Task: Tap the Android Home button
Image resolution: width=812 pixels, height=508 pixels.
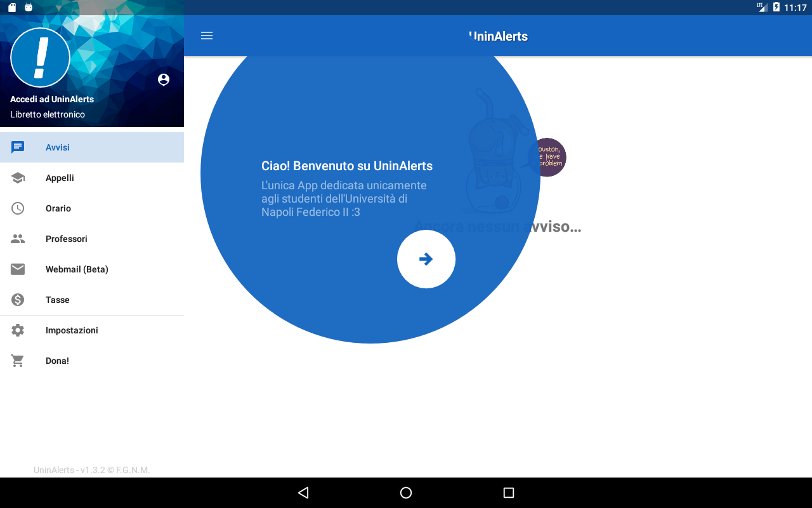Action: click(x=406, y=493)
